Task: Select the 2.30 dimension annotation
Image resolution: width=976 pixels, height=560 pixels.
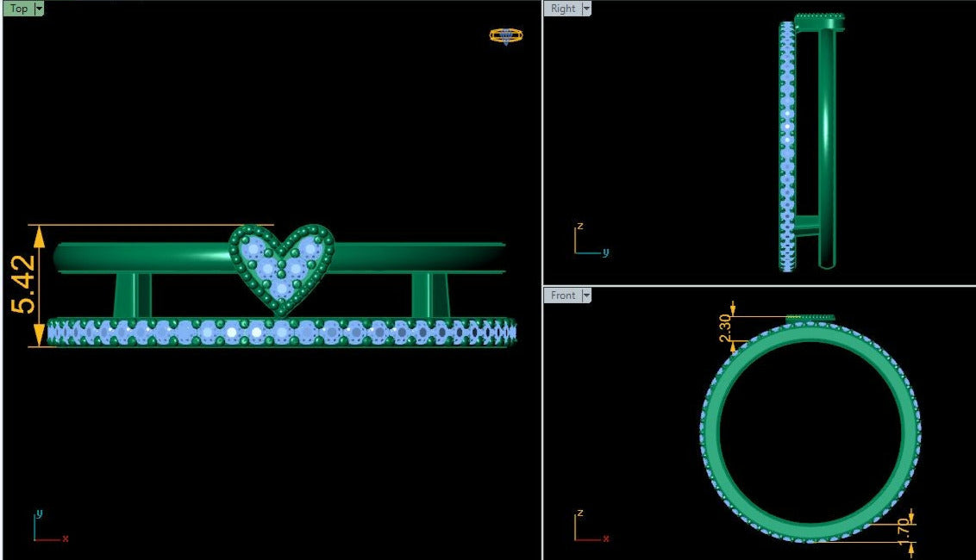Action: 725,327
